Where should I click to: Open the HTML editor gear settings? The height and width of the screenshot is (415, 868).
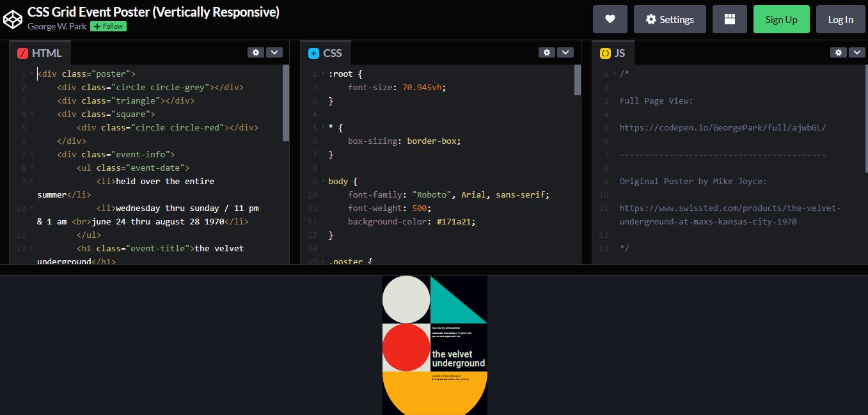(x=256, y=52)
